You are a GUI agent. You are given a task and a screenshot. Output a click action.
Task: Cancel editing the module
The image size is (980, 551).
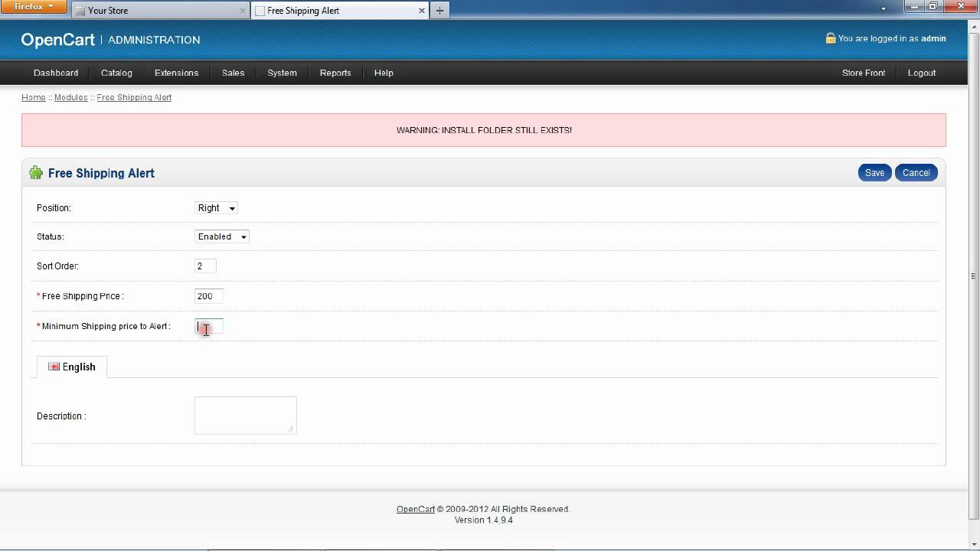point(916,173)
